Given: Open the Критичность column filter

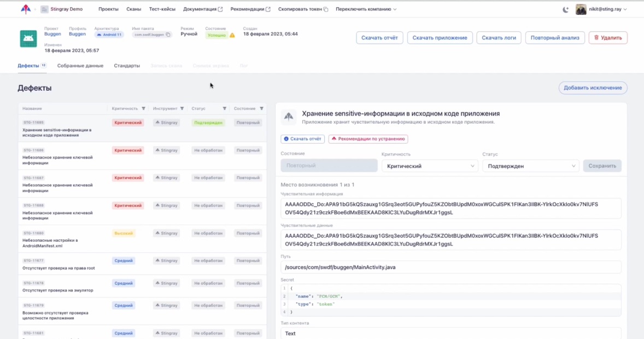Looking at the screenshot, I should [x=144, y=108].
